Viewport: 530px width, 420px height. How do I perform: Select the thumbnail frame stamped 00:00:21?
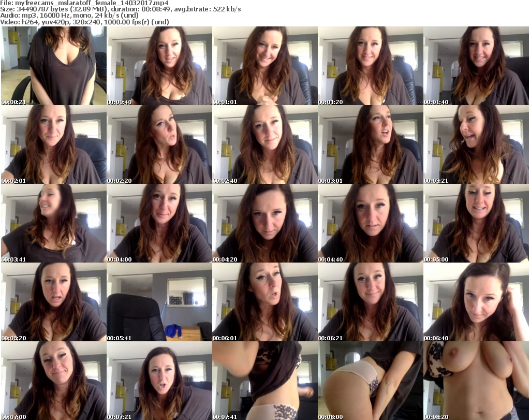[54, 66]
